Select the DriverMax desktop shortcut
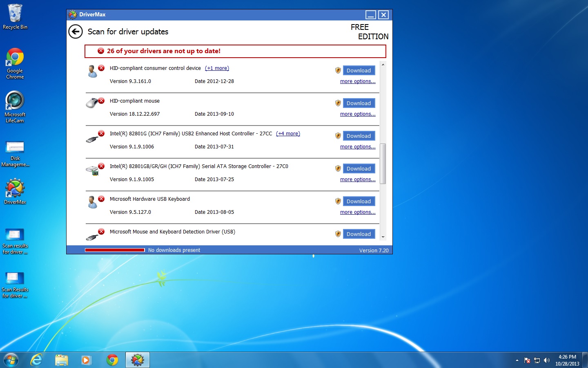 (x=15, y=191)
